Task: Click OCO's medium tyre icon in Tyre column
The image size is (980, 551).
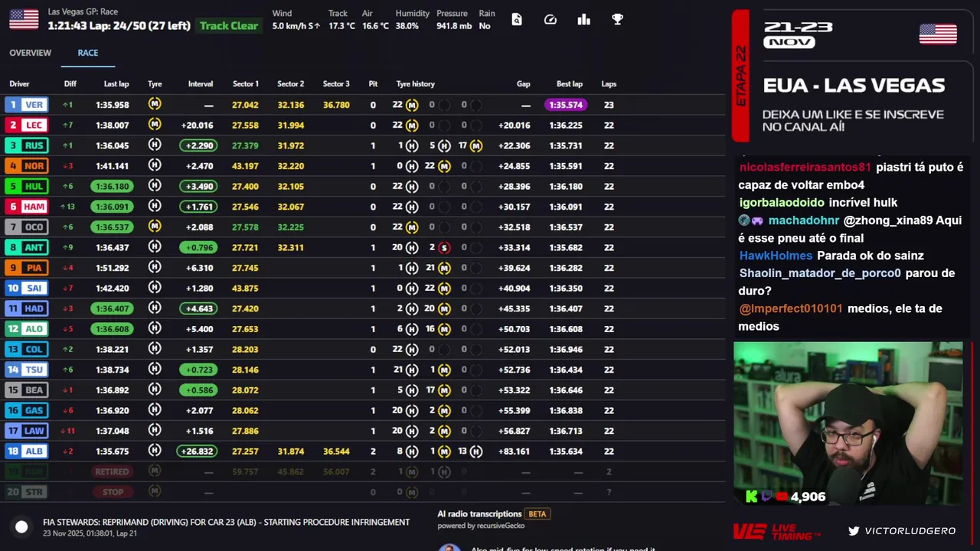Action: [x=155, y=227]
